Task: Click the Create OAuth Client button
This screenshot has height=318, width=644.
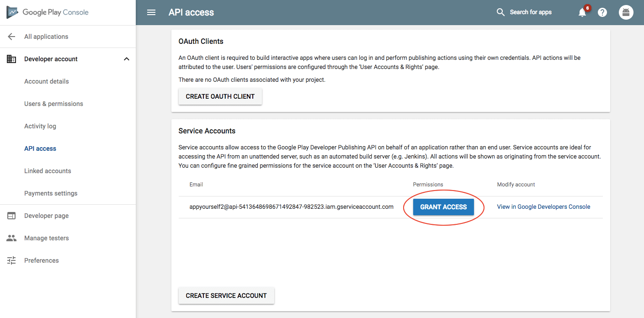Action: click(x=220, y=96)
